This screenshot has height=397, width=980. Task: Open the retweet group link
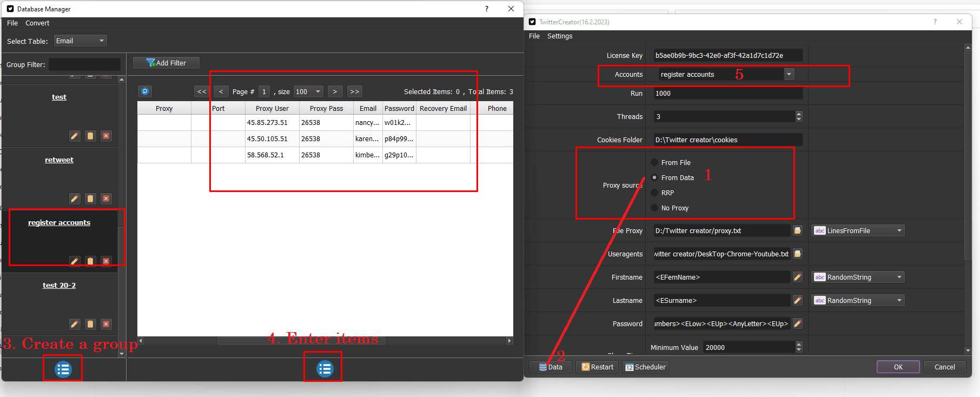[x=59, y=160]
